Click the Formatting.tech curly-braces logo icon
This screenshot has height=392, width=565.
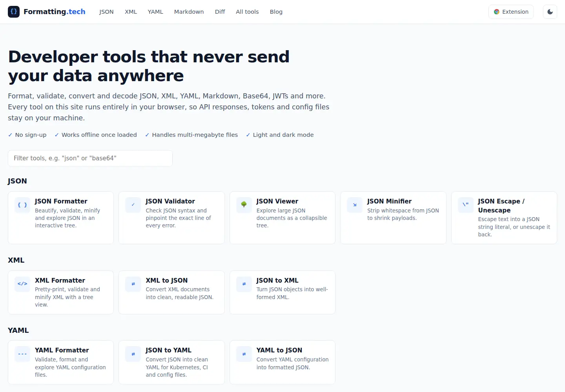14,12
